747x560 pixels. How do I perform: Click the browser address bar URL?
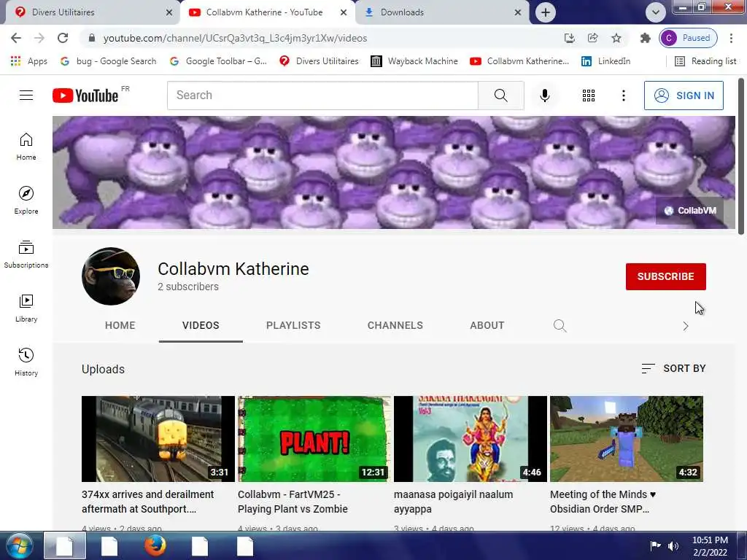click(x=235, y=38)
